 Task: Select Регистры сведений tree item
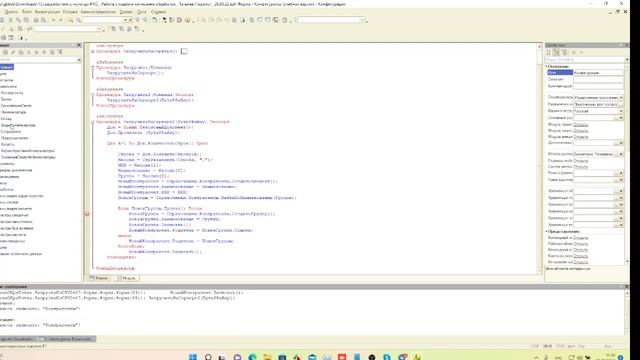[14, 215]
